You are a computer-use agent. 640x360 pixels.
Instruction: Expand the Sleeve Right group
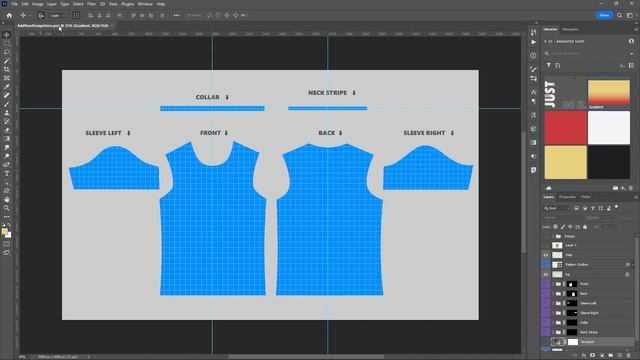point(553,313)
